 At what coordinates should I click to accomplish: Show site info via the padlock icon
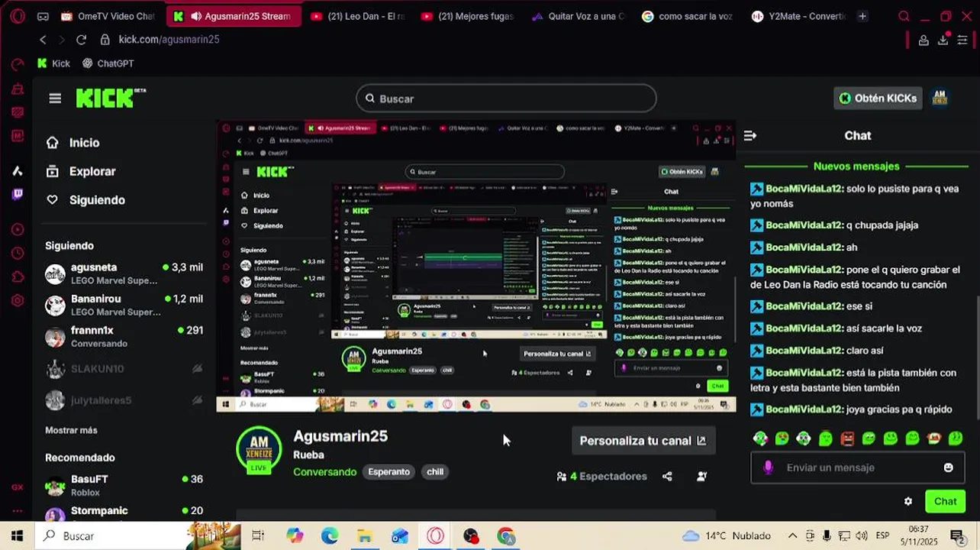coord(105,40)
